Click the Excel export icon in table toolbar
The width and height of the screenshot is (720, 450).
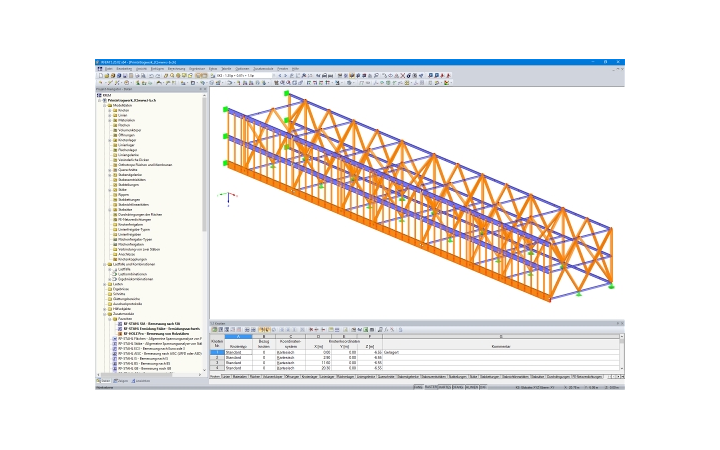click(x=366, y=330)
